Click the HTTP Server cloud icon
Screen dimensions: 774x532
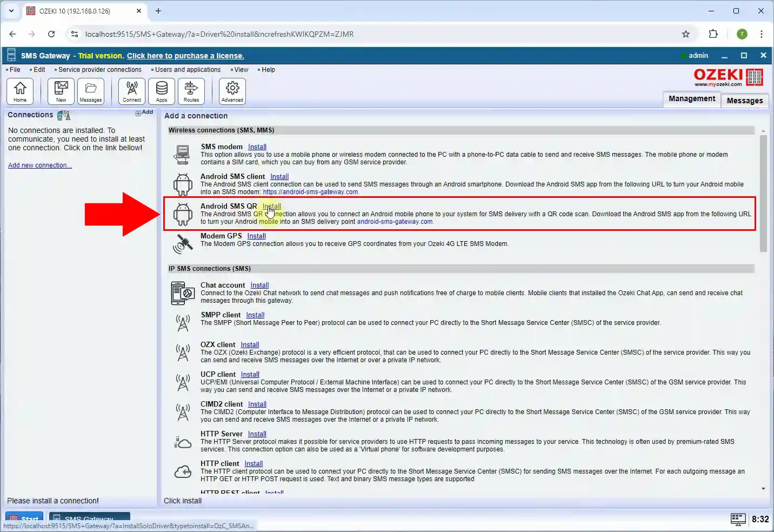[183, 442]
